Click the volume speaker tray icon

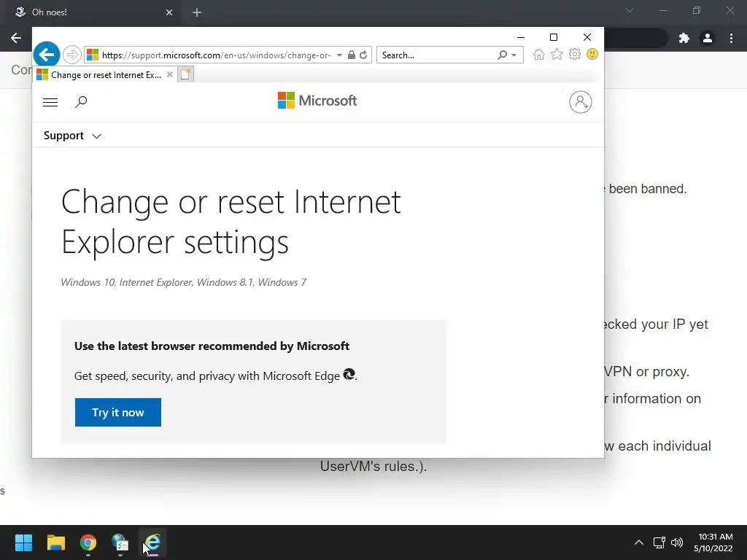[676, 542]
